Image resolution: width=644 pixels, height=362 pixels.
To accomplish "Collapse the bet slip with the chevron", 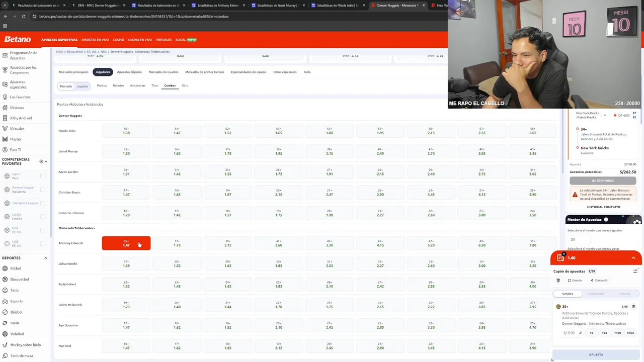I will tap(633, 258).
